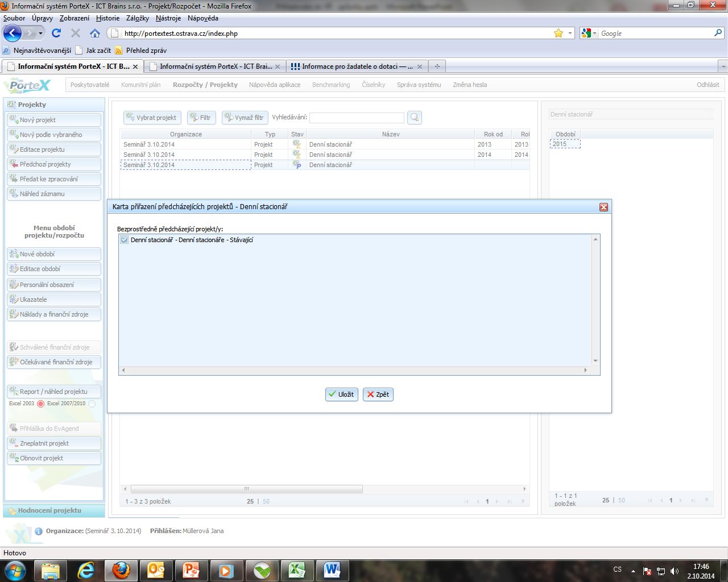The width and height of the screenshot is (728, 582).
Task: Click the Náklady a finanční zdroje button
Action: tap(54, 314)
